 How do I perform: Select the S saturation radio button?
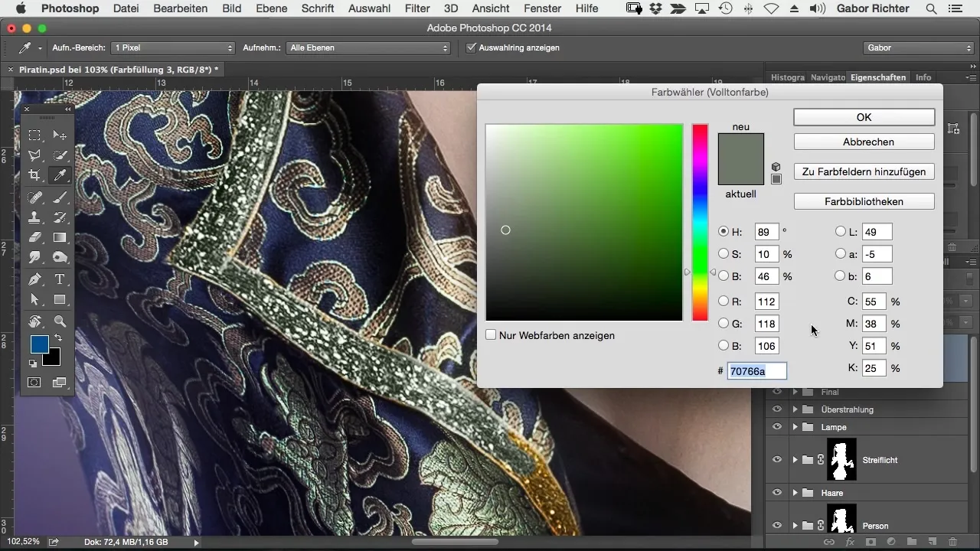coord(724,254)
